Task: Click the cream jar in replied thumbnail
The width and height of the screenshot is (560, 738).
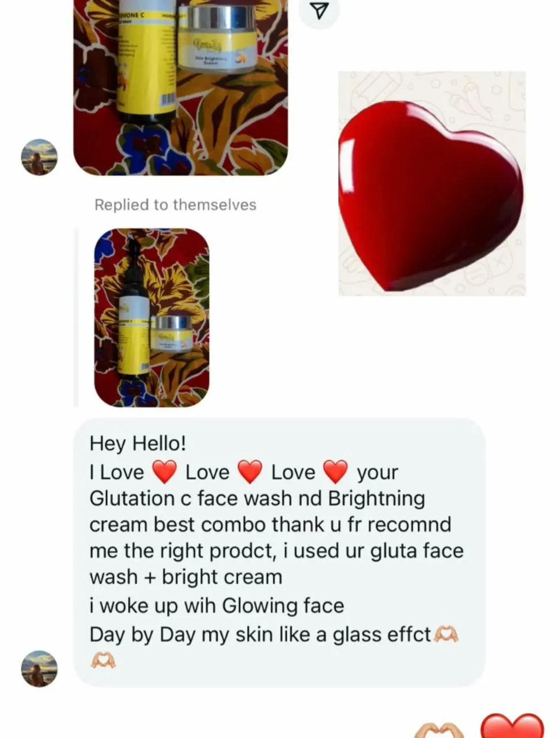Action: coord(172,334)
